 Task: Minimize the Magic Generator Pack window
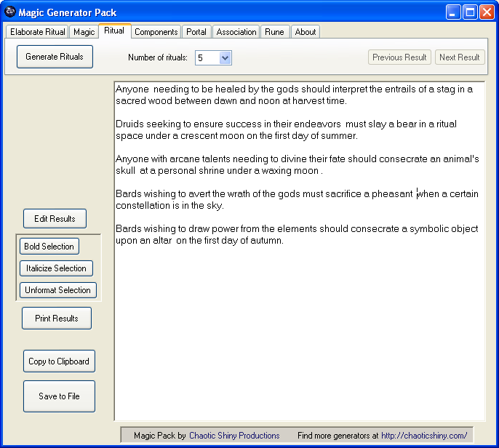452,12
